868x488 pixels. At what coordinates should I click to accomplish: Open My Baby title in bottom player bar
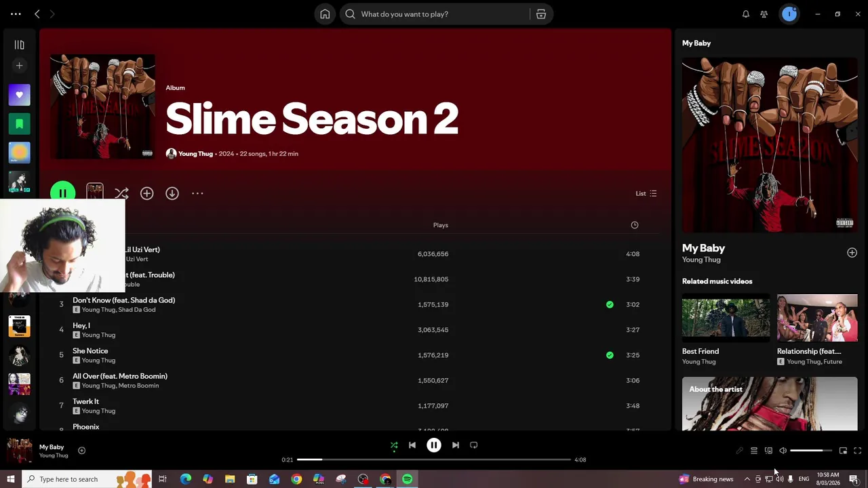pyautogui.click(x=52, y=447)
